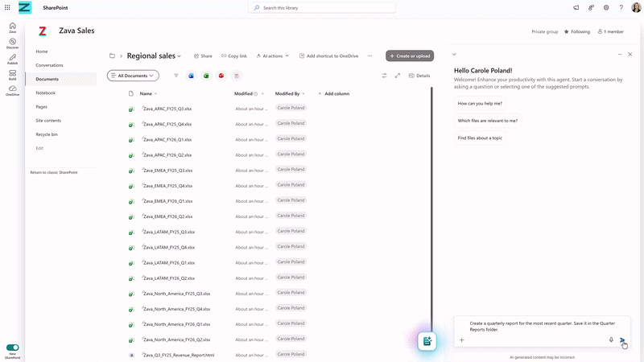Click Add column header
This screenshot has width=644, height=362.
pos(333,93)
